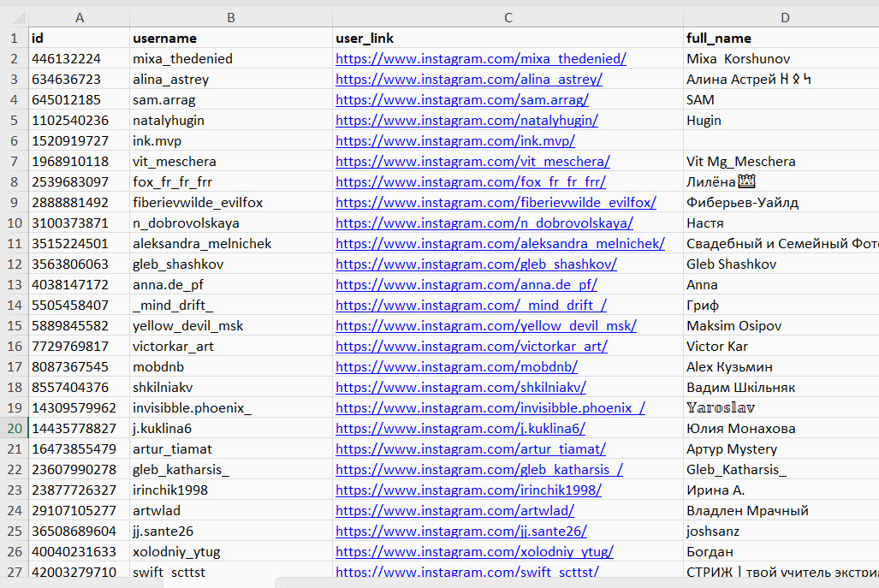Open the gleb_shashkov Instagram link
Viewport: 879px width, 588px height.
(x=476, y=264)
